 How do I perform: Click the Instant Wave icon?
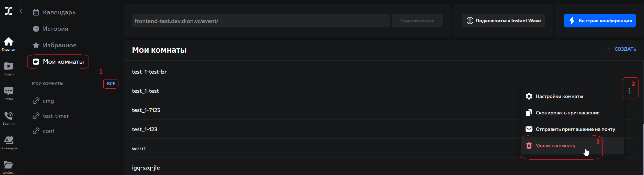click(470, 21)
